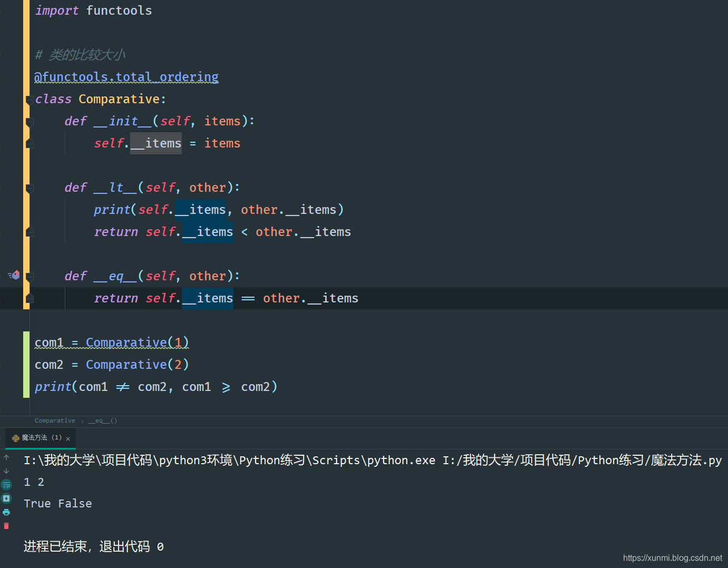Click the @functools.total_ordering decorator

[126, 77]
